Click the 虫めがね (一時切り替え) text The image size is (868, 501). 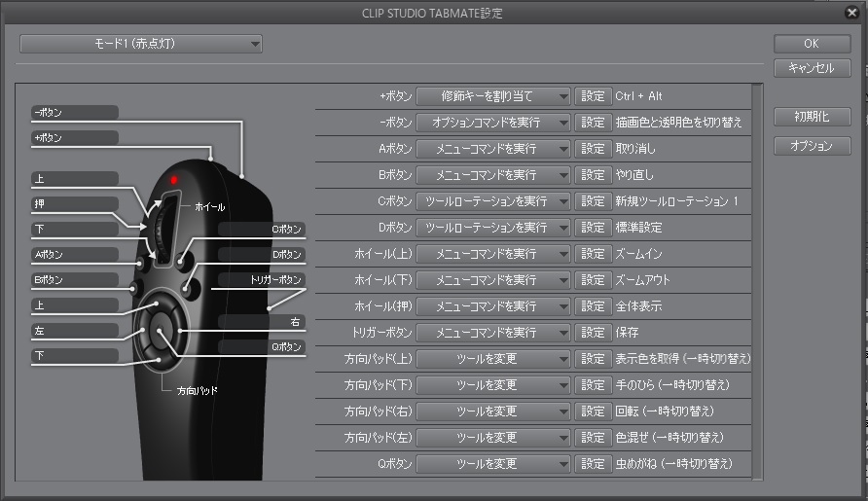click(673, 464)
